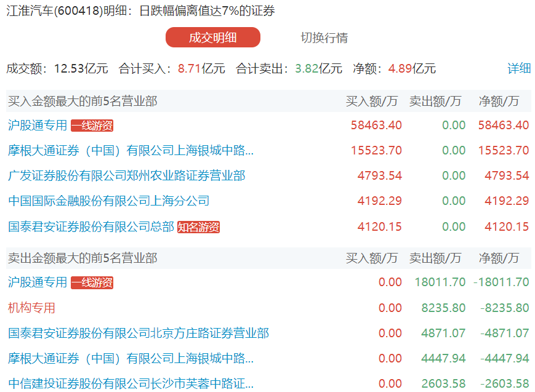Click the net amount -8235.80 cell
This screenshot has height=392, width=535.
505,308
